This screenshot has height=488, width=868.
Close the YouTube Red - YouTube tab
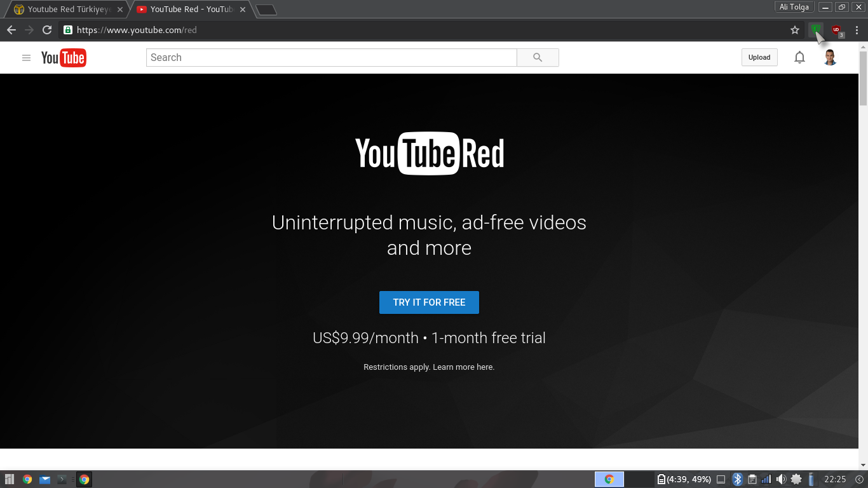[243, 10]
